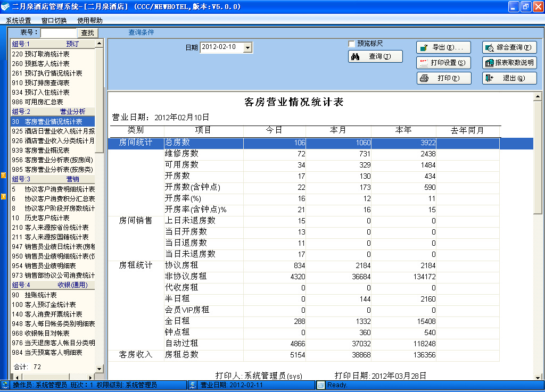Select report 986 可用房汇总表
The image size is (545, 392).
[53, 102]
